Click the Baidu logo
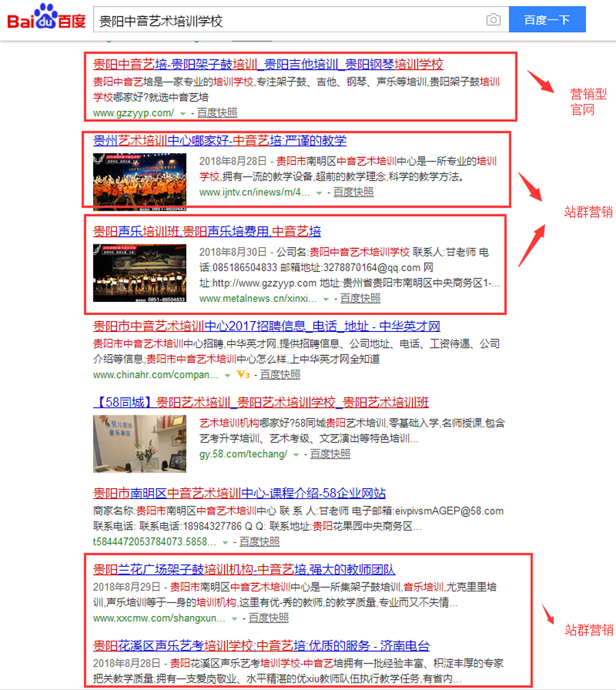The width and height of the screenshot is (616, 690). (x=47, y=17)
